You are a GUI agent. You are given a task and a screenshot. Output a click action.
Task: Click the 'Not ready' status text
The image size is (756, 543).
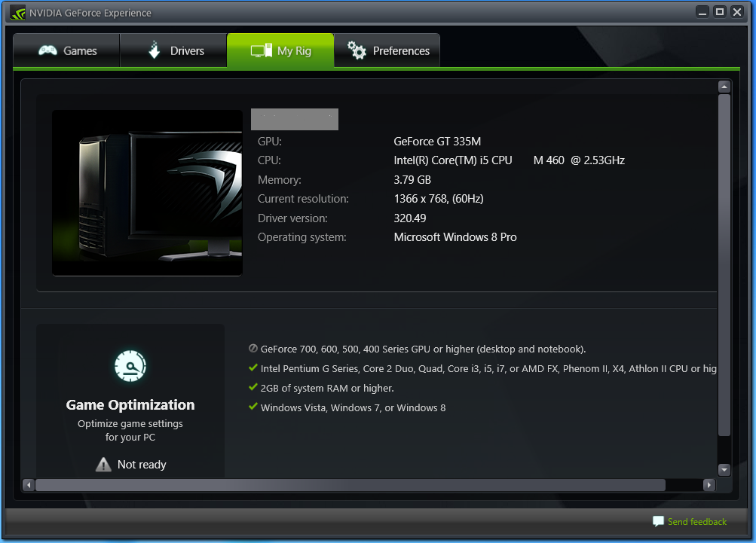click(142, 465)
